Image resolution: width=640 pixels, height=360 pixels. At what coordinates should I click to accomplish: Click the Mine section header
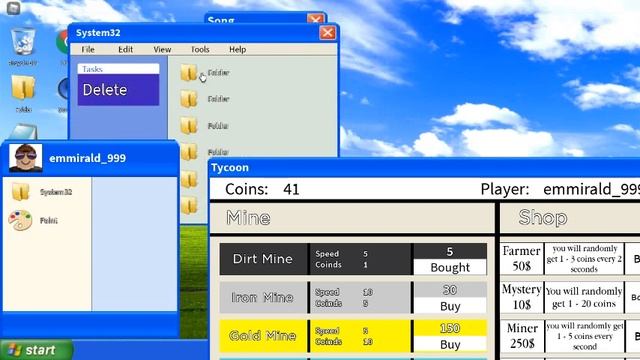pyautogui.click(x=248, y=218)
